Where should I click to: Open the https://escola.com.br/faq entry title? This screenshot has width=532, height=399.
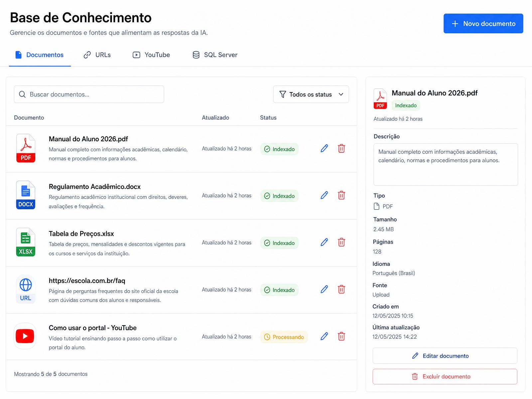[x=87, y=281]
